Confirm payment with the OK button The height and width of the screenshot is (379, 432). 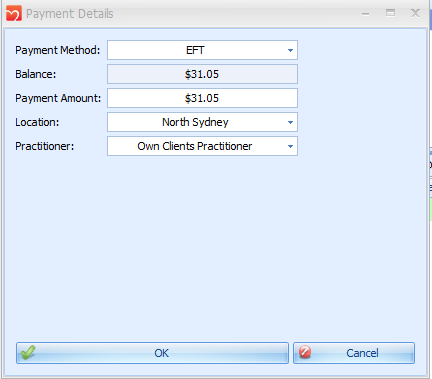coord(152,353)
